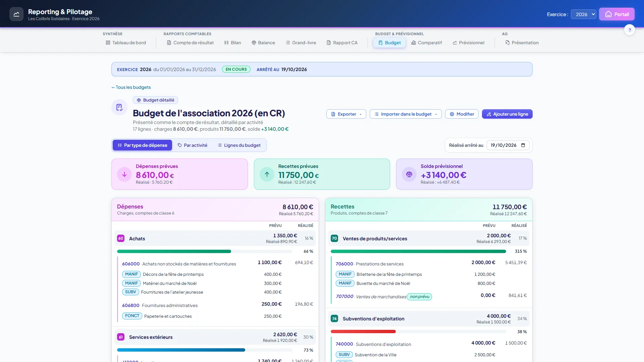Click the Achats 66 % progress bar
This screenshot has width=644, height=362.
(x=205, y=251)
